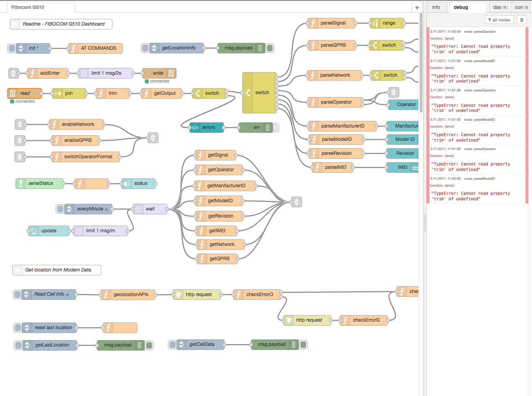532x396 pixels.
Task: Click the plus icon to add a flow tab
Action: coord(417,8)
